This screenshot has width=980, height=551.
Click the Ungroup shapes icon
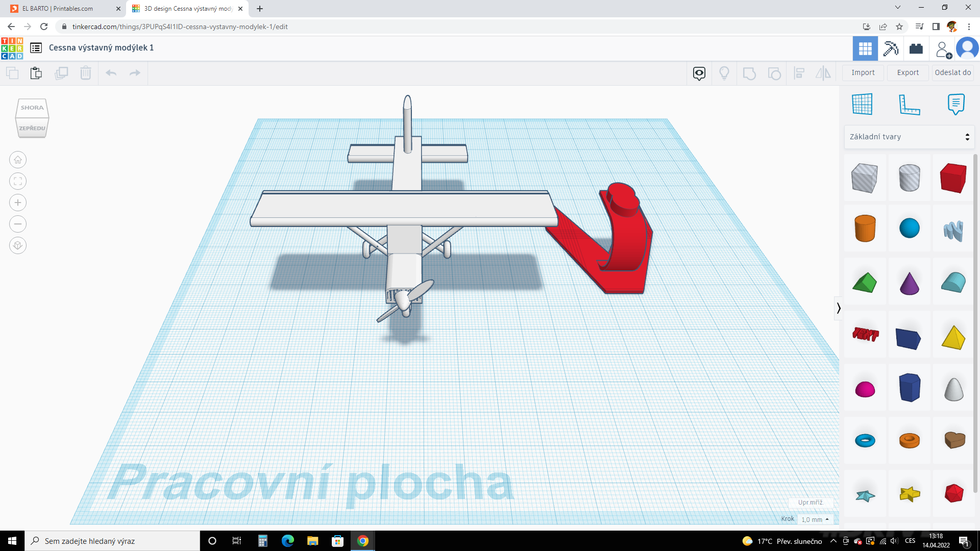[x=774, y=73]
